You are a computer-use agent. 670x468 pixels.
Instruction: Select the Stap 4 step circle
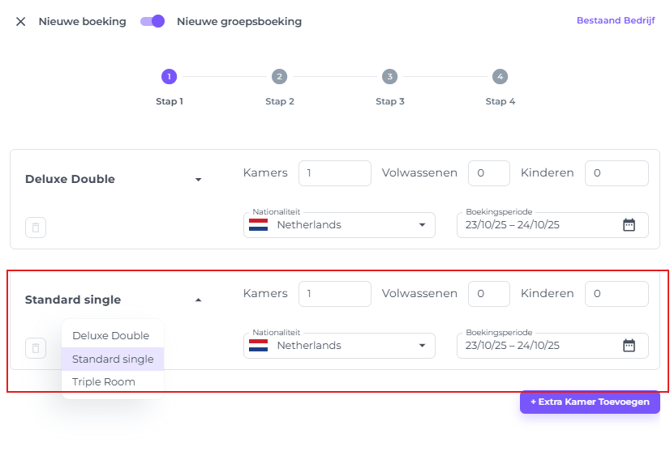(500, 77)
